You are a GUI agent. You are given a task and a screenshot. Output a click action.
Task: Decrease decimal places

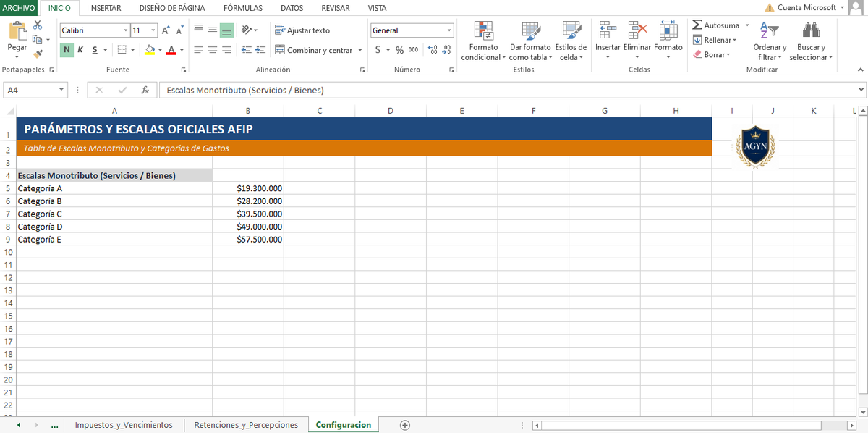[446, 50]
